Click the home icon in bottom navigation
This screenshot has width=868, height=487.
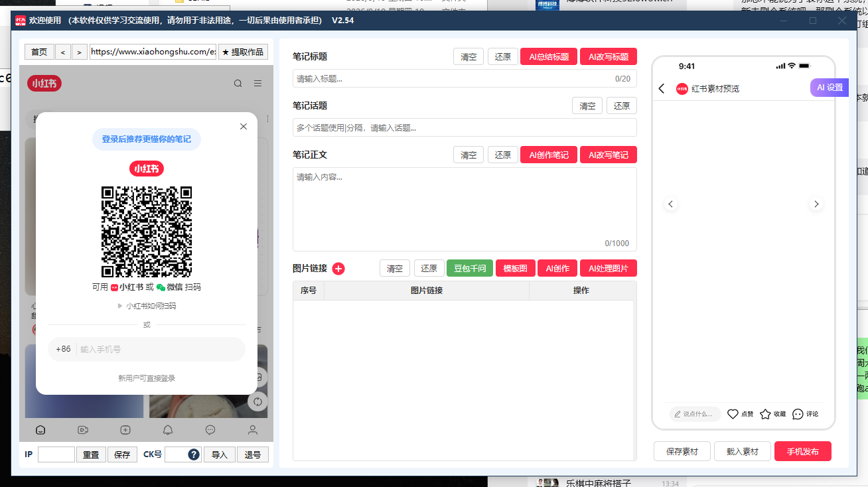point(40,430)
